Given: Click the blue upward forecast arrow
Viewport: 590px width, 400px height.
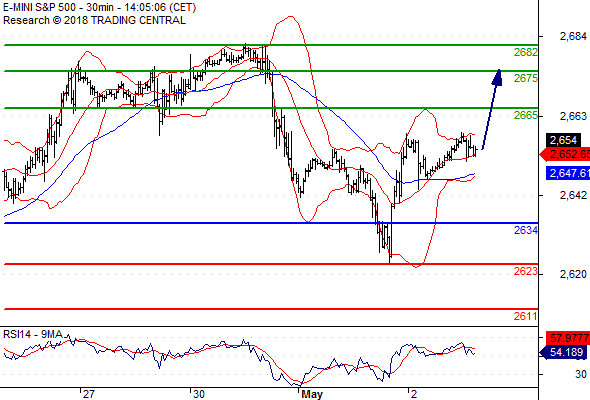Looking at the screenshot, I should pyautogui.click(x=492, y=109).
